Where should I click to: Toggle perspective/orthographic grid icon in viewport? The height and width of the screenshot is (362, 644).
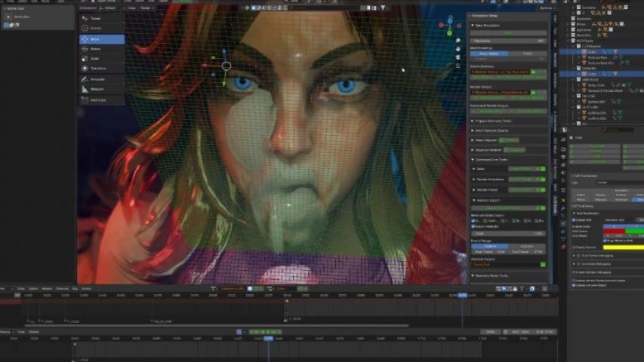(458, 66)
